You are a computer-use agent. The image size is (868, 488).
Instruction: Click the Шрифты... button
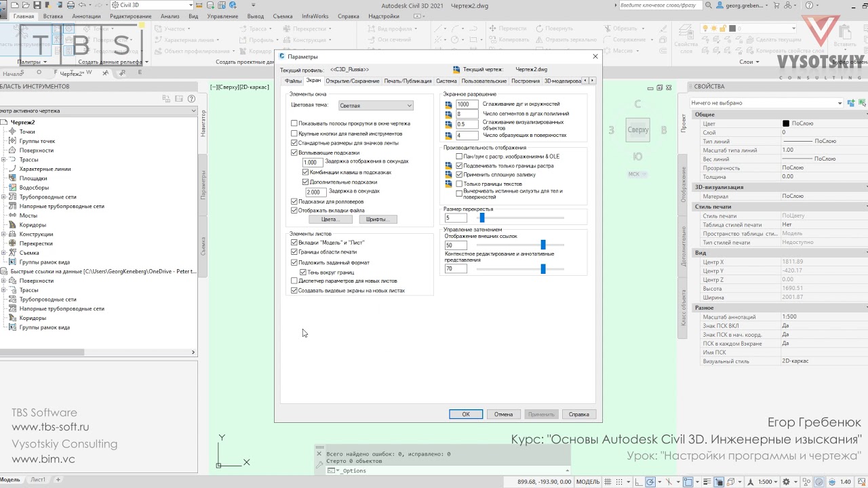(x=376, y=220)
